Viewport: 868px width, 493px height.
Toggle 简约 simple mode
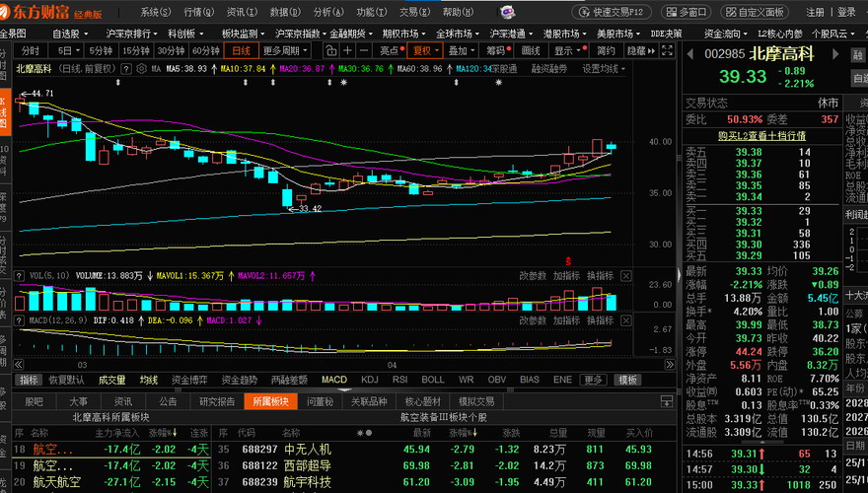click(x=607, y=51)
